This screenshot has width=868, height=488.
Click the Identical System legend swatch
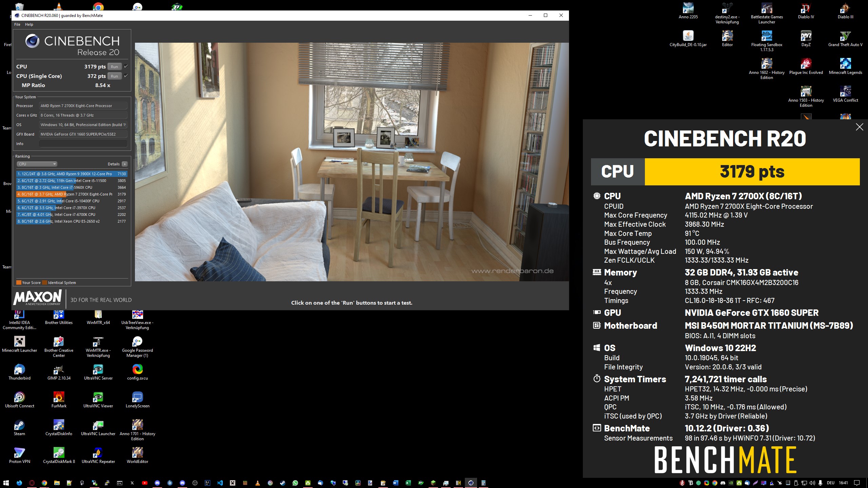click(44, 283)
